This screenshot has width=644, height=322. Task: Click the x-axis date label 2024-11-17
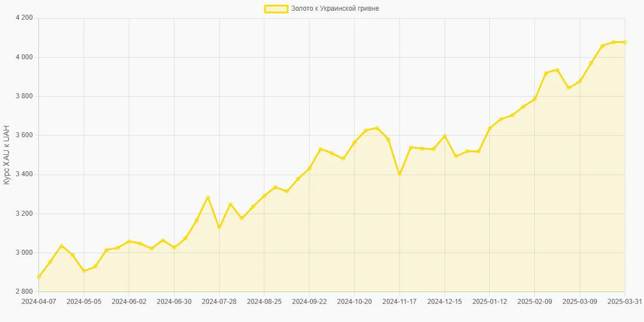click(399, 302)
